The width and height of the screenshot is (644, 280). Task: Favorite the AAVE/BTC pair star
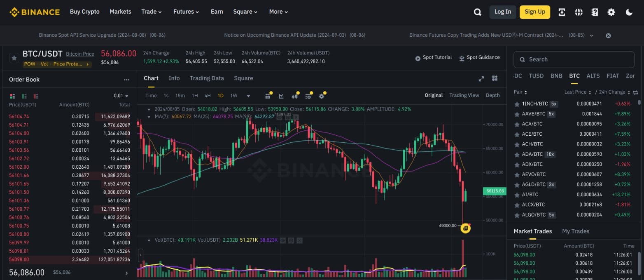click(x=517, y=114)
